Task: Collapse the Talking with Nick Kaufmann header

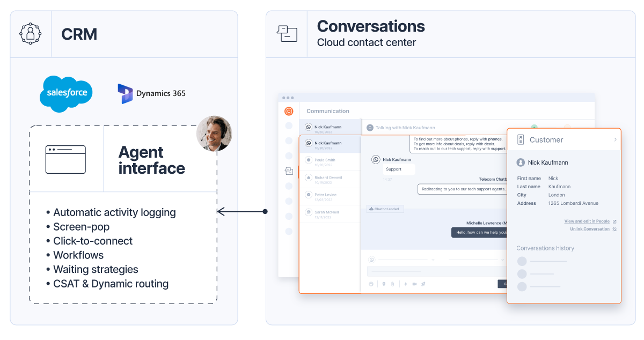Action: click(369, 128)
